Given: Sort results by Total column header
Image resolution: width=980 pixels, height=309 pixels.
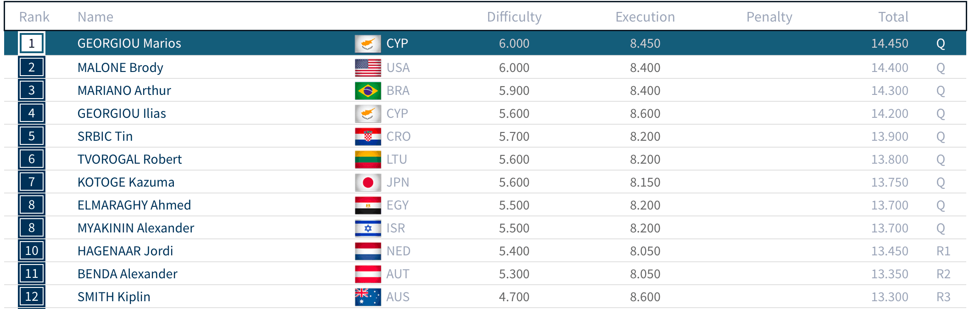Looking at the screenshot, I should pos(893,17).
